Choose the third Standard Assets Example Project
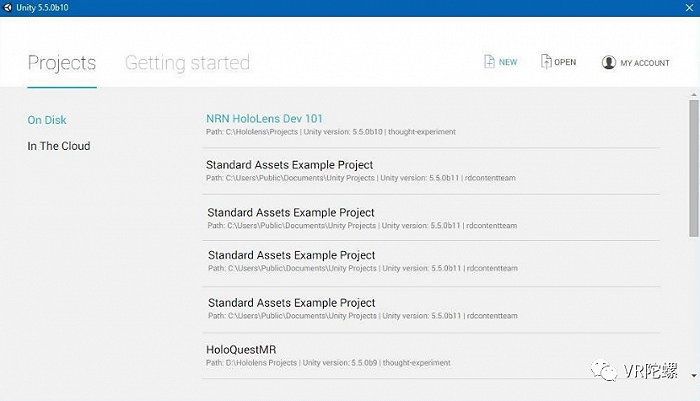Viewport: 700px width, 401px height. [x=291, y=255]
